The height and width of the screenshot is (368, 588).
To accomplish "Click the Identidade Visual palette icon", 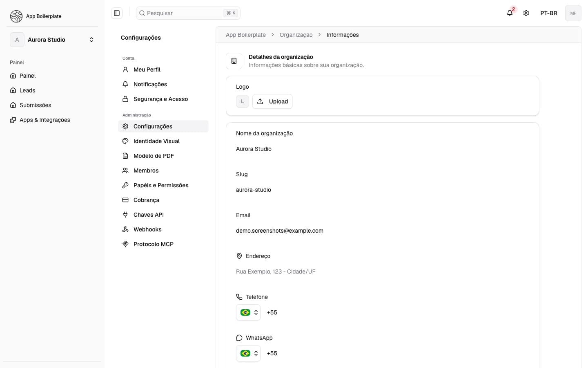I will click(125, 141).
